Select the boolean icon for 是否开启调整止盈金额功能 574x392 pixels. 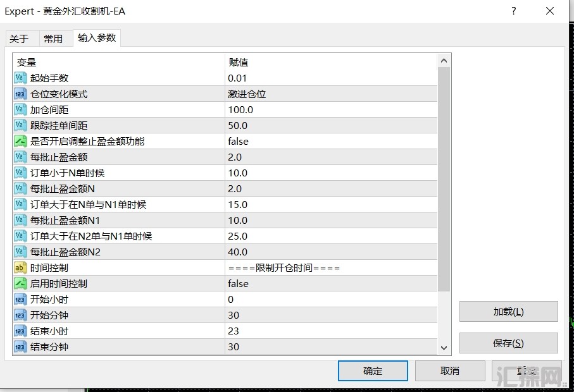[20, 141]
